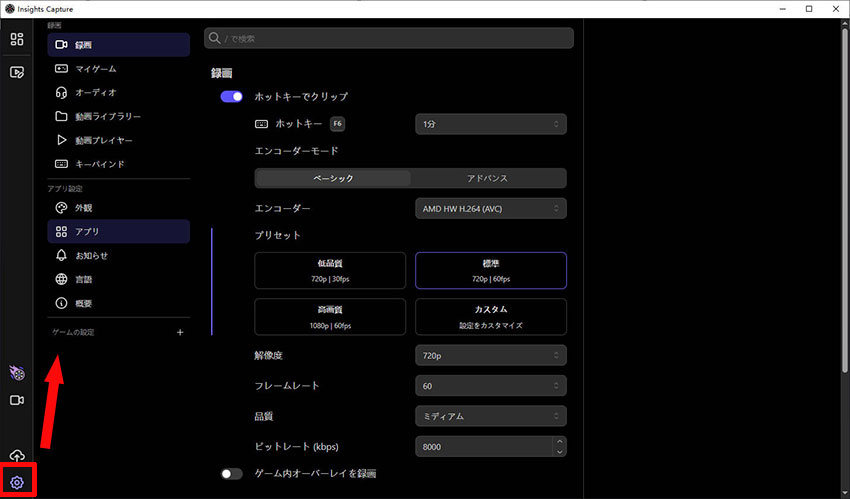Click the plus icon beside ゲームの設定
This screenshot has height=499, width=850.
(x=180, y=332)
